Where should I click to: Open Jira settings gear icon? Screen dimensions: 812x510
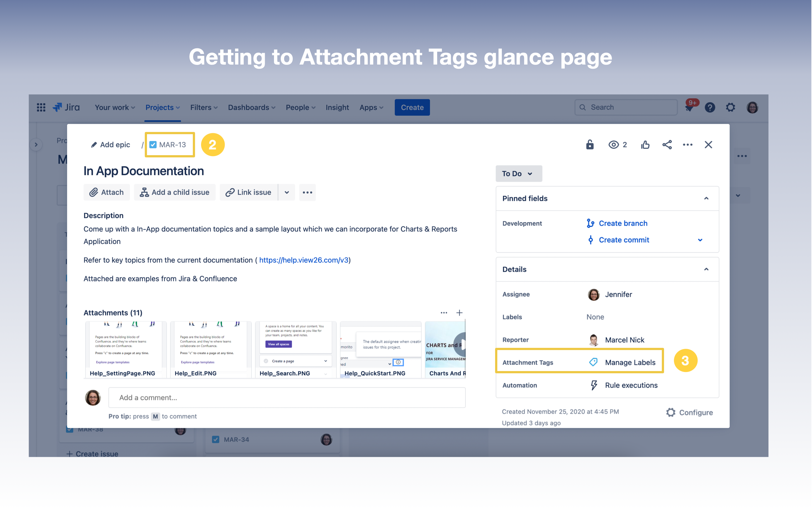731,107
